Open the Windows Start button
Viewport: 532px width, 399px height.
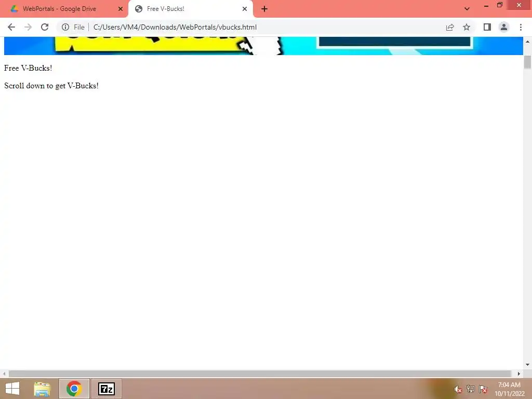12,389
